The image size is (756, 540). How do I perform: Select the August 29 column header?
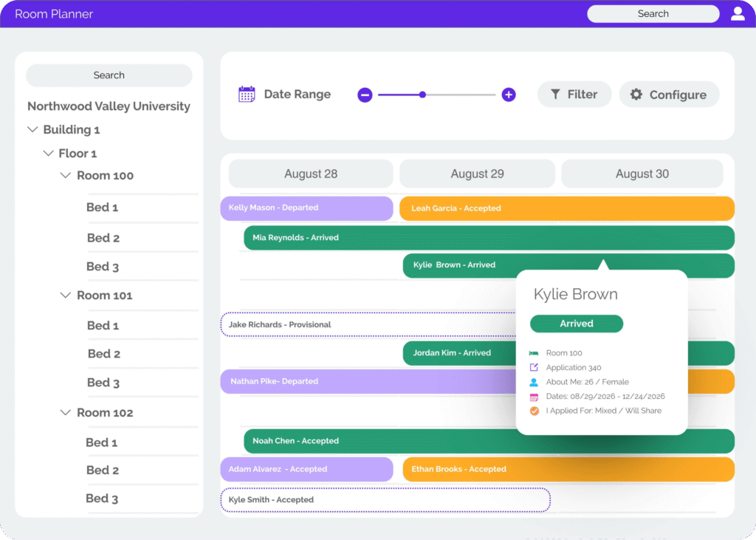pyautogui.click(x=477, y=174)
